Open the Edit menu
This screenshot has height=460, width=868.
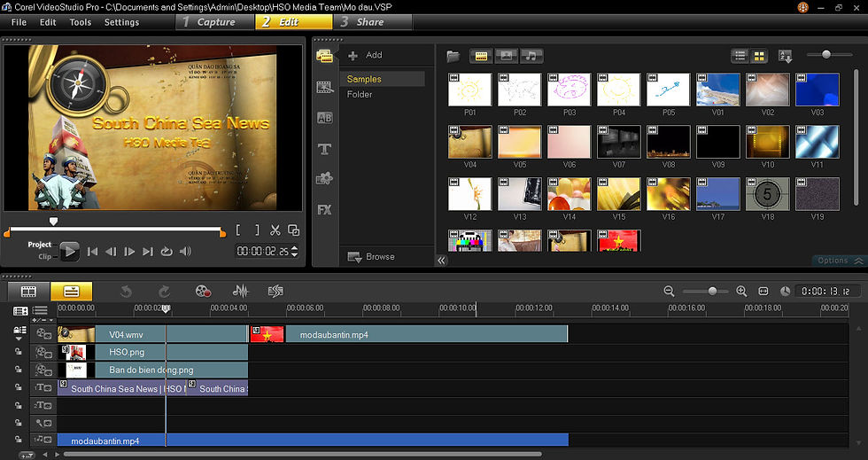click(48, 22)
